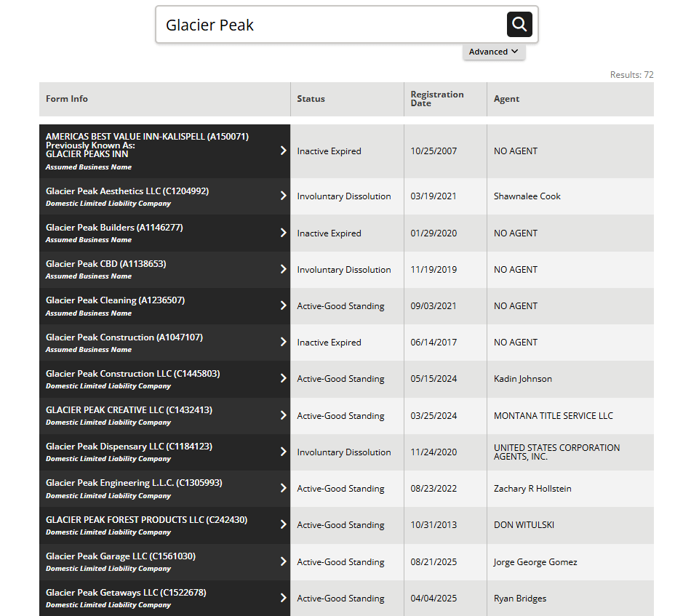
Task: Expand Glacier Peak Builders row arrow
Action: (283, 233)
